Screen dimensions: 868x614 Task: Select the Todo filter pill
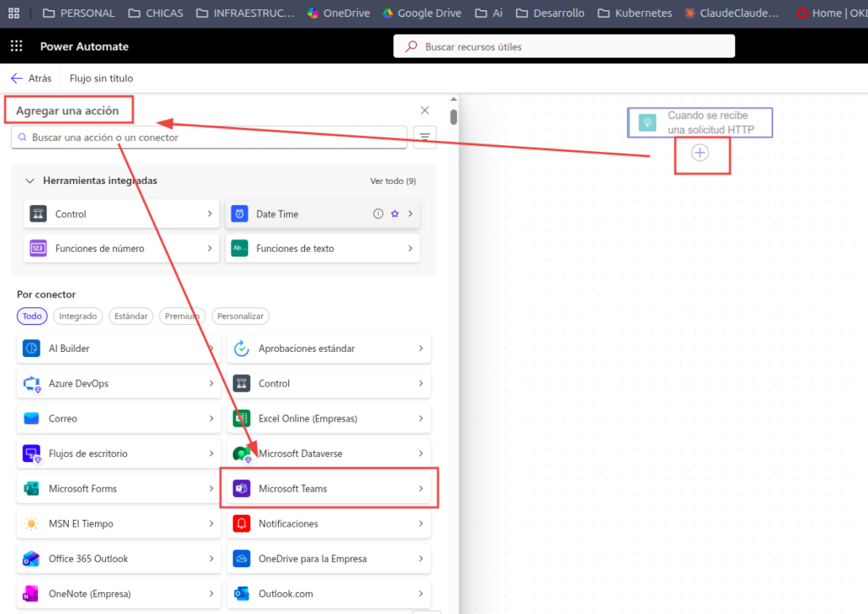[31, 316]
